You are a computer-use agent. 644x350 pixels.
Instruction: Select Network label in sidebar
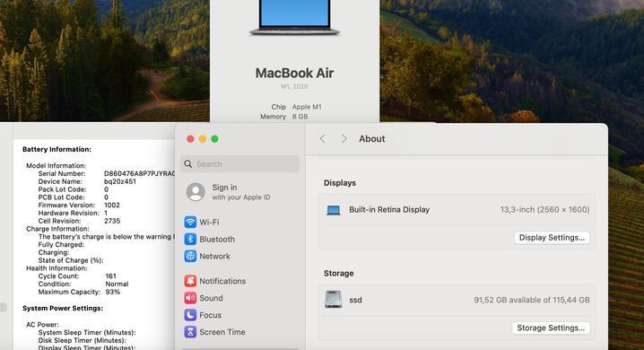point(214,256)
